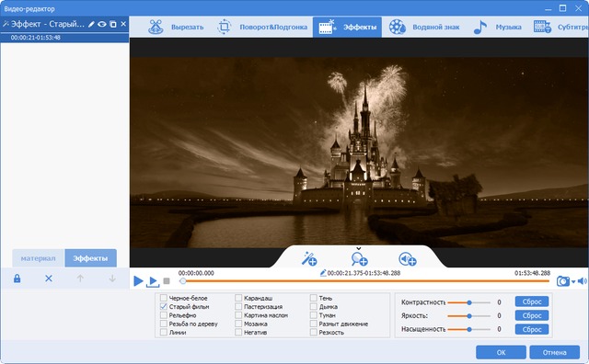589x364 pixels.
Task: Click the lock icon
Action: 17,279
